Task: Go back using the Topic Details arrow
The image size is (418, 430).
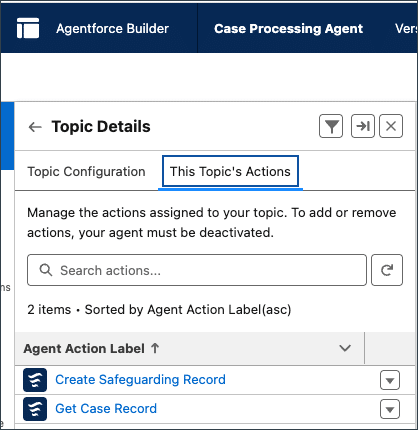Action: click(35, 127)
